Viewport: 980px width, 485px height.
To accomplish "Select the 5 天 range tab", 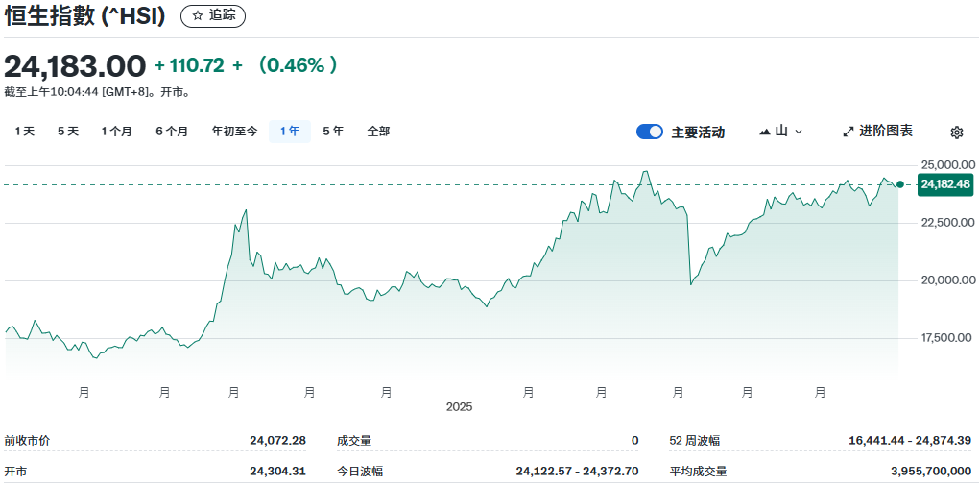I will pyautogui.click(x=68, y=132).
